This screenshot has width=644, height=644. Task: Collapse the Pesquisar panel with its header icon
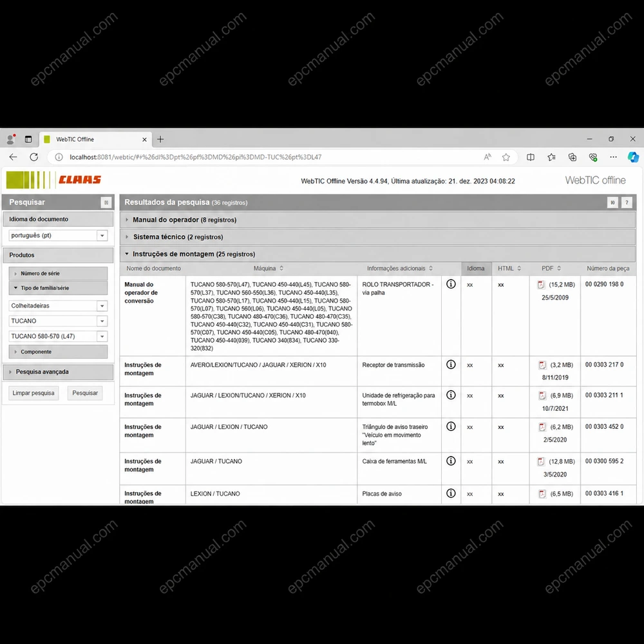tap(106, 202)
